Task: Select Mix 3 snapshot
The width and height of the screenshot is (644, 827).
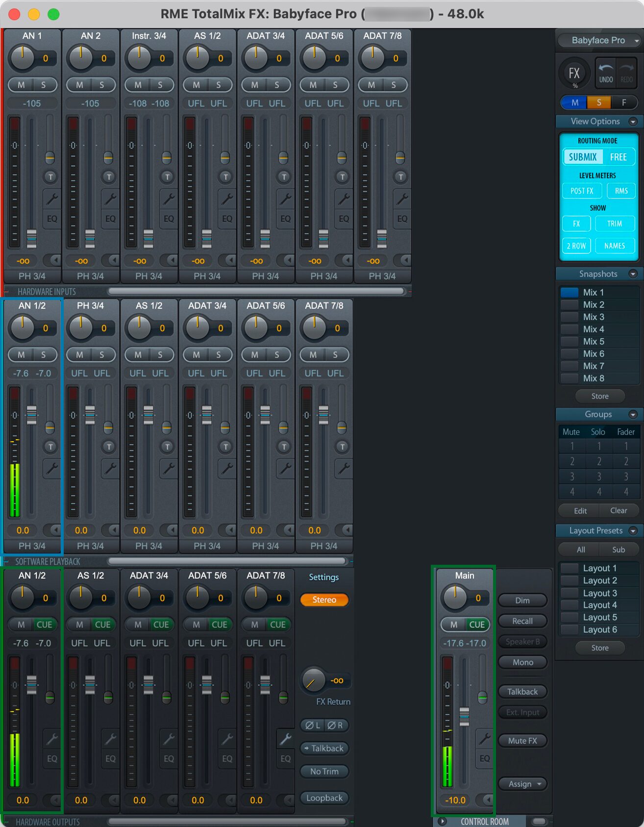Action: [593, 317]
